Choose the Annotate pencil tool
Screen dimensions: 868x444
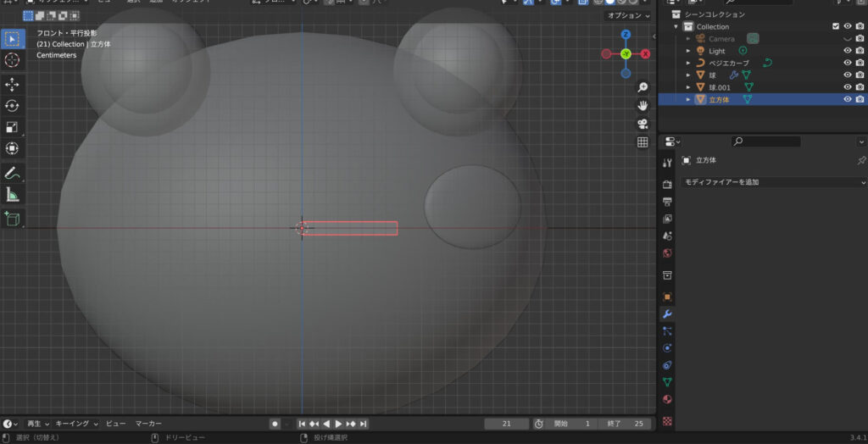pyautogui.click(x=13, y=173)
